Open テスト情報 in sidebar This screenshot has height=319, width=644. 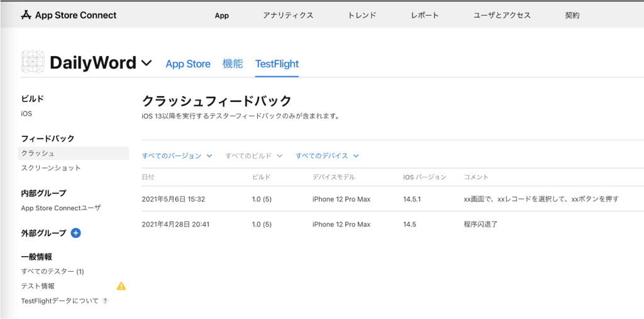coord(38,286)
